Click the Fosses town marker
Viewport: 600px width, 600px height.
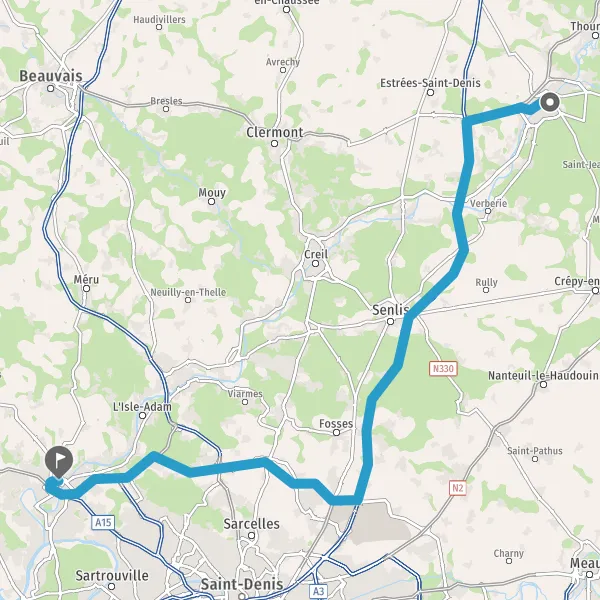coord(336,432)
